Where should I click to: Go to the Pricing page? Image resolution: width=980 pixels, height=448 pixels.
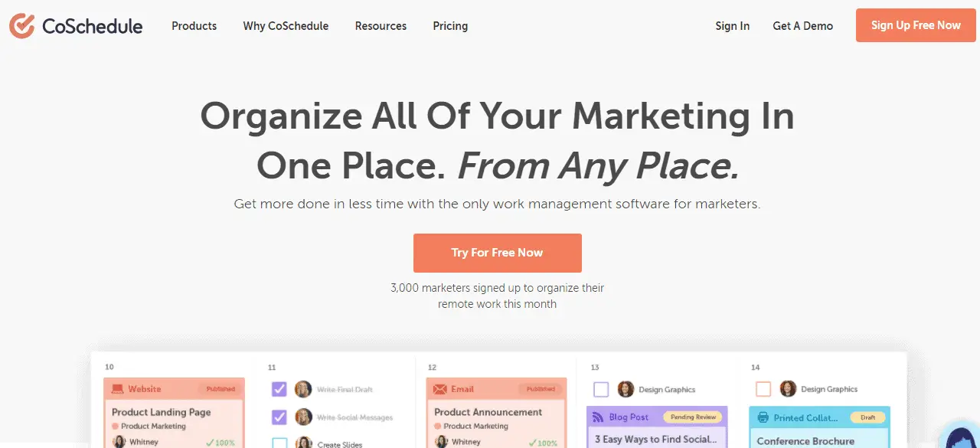[450, 26]
